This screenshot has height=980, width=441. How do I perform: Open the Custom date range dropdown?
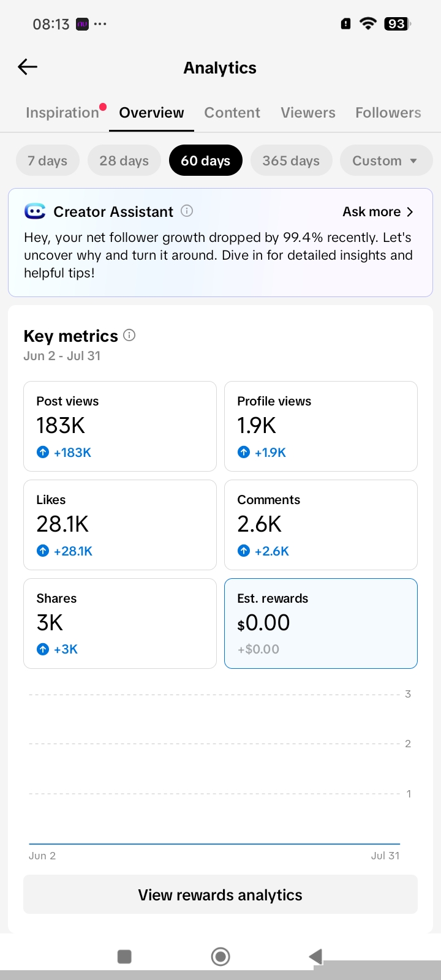386,160
